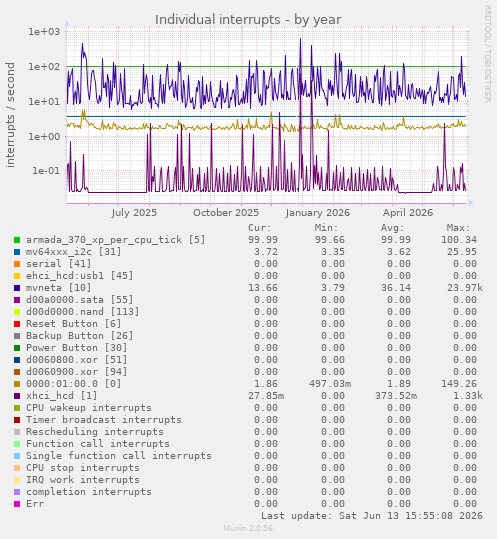Click the armada_370_xp_per_cpu_tick green color swatch

click(x=17, y=240)
